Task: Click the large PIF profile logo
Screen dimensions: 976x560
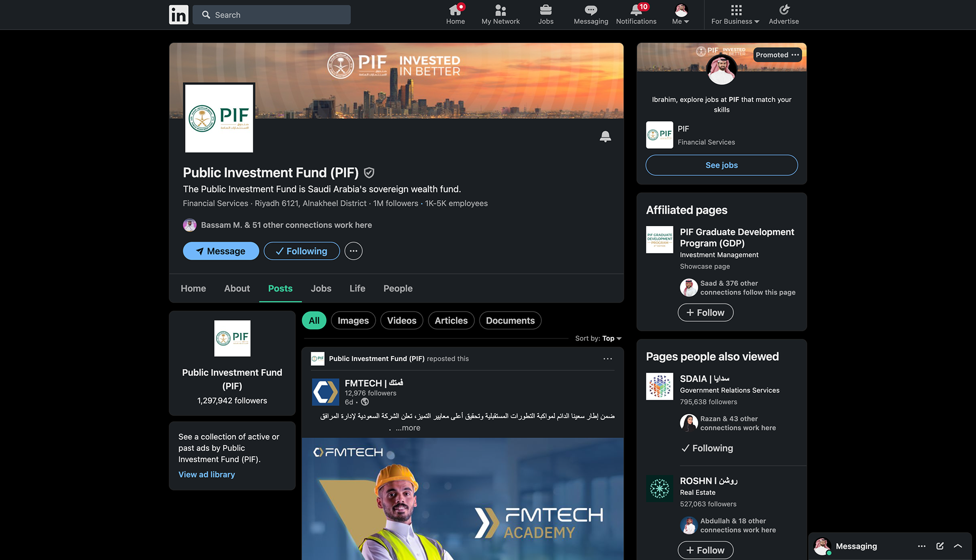Action: click(x=219, y=118)
